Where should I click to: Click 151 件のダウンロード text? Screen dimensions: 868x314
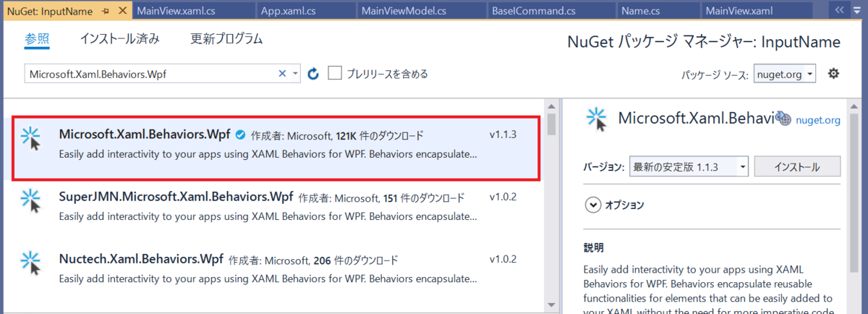point(423,198)
